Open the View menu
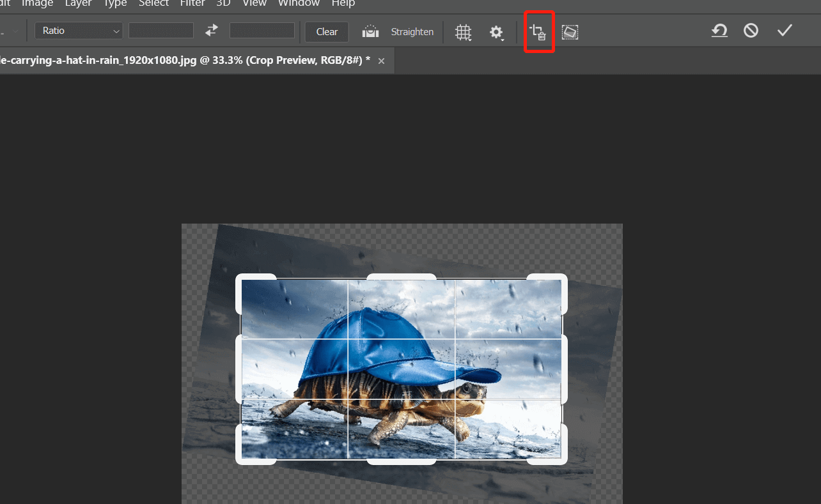 pos(254,3)
